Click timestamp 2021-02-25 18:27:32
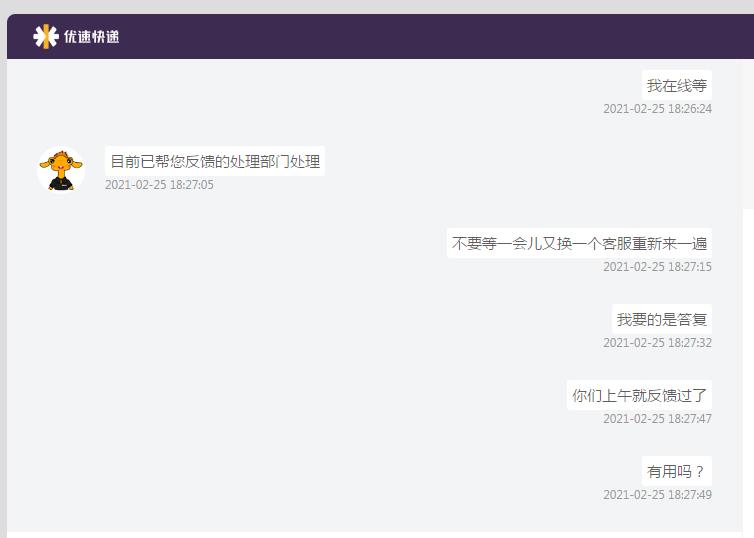 [657, 343]
